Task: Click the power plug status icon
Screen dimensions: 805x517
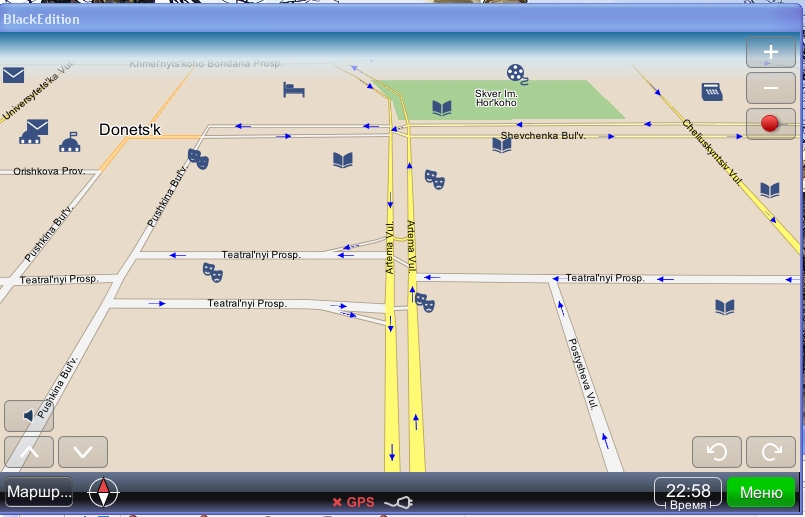Action: [398, 501]
